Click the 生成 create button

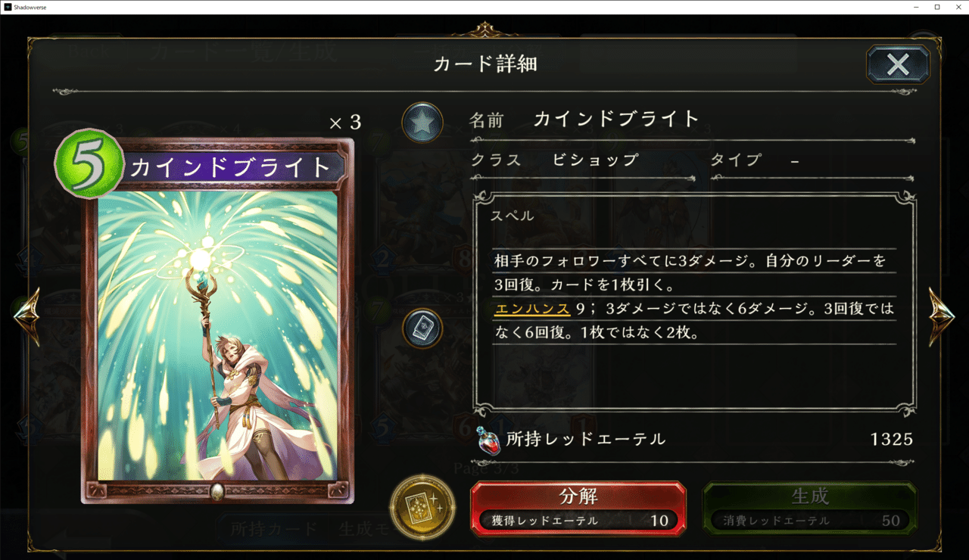[810, 509]
